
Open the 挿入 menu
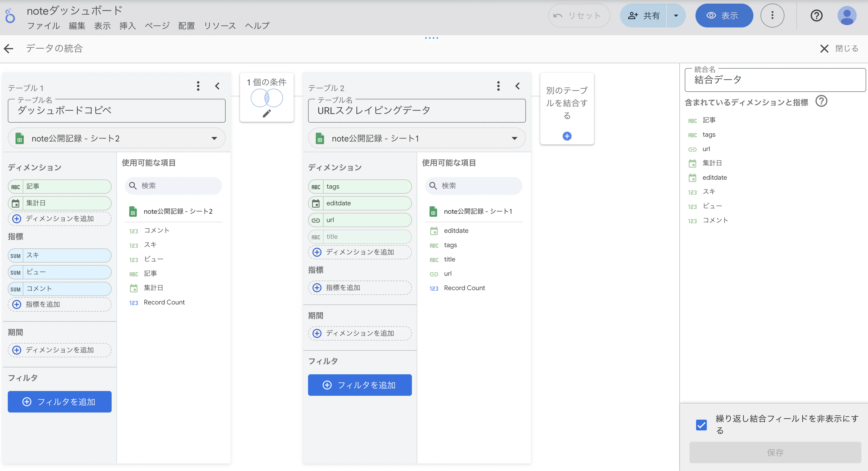pyautogui.click(x=127, y=26)
